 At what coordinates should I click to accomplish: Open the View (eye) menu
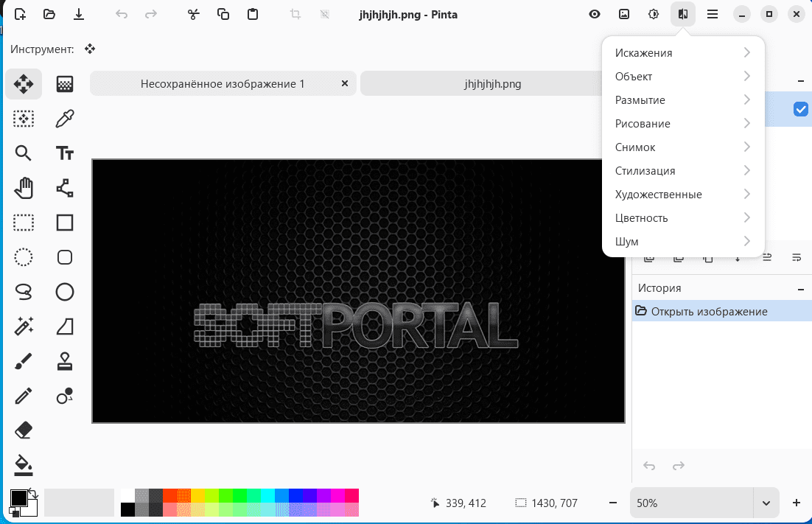[595, 15]
